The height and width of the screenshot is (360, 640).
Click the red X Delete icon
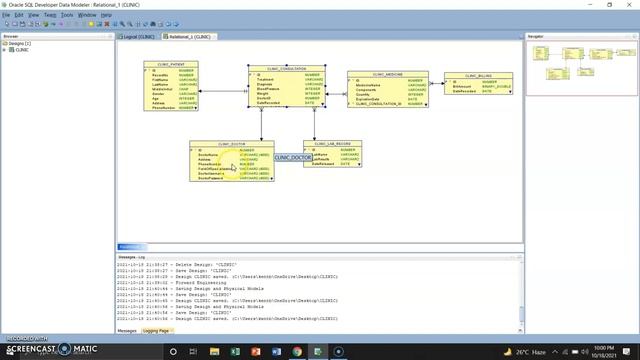tap(107, 24)
